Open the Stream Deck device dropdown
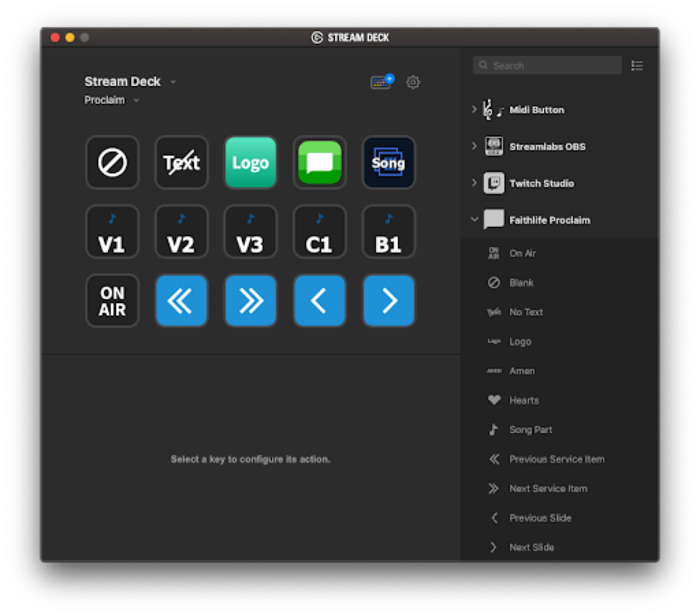This screenshot has width=700, height=616. (x=173, y=82)
